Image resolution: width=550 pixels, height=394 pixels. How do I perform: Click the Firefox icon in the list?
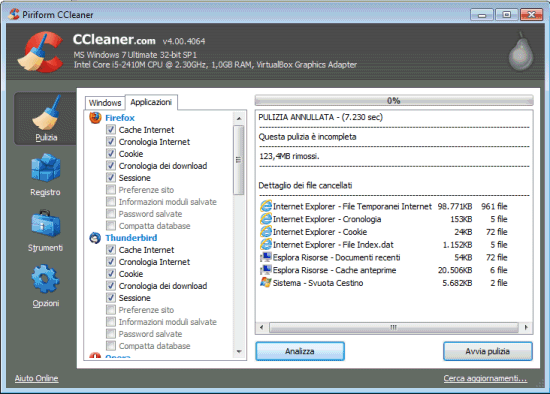pos(95,118)
